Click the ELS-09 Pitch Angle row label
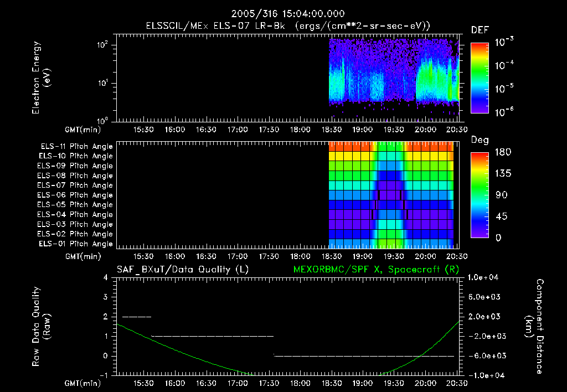This screenshot has width=567, height=392. [75, 166]
